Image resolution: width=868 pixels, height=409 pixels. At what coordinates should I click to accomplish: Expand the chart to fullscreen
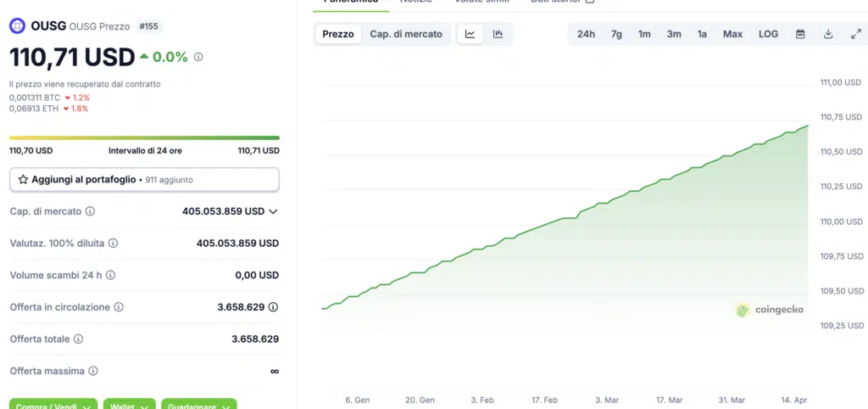pos(855,34)
